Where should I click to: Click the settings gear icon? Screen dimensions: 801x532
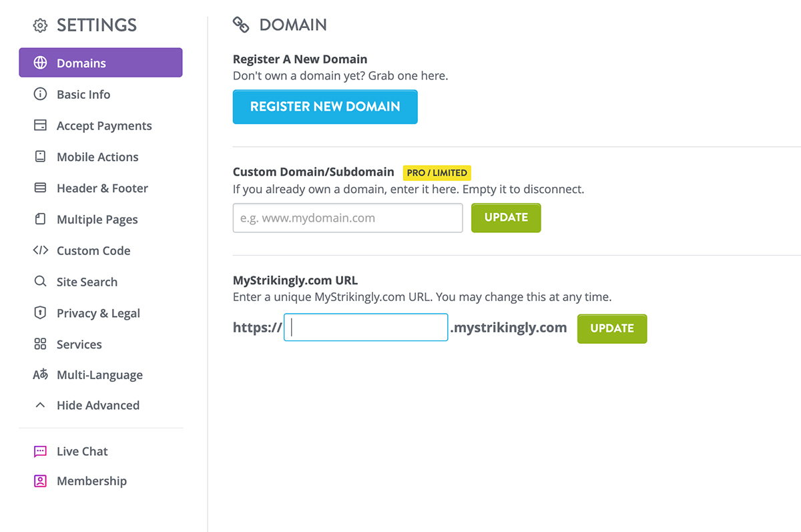point(40,25)
